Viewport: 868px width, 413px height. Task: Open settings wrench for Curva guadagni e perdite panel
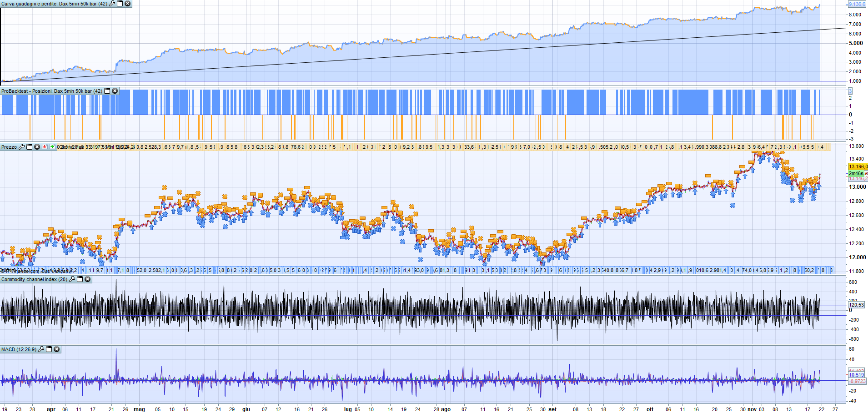pyautogui.click(x=112, y=4)
